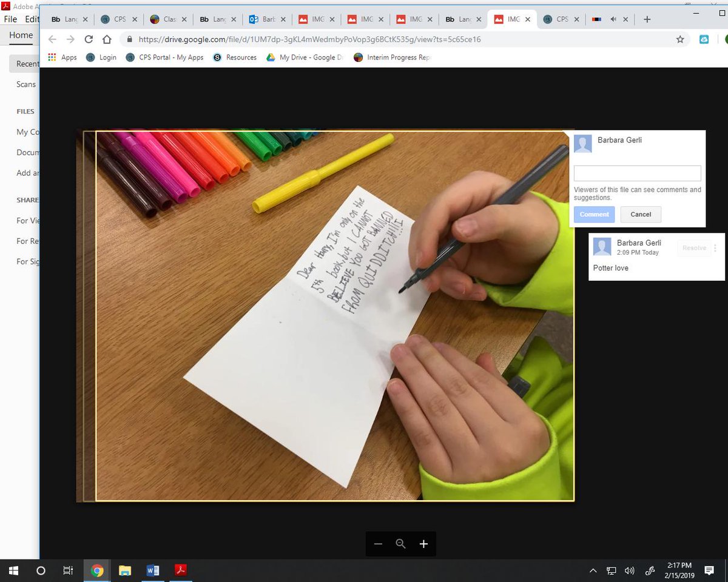Zoom out of the image with minus
The width and height of the screenshot is (728, 582).
pyautogui.click(x=378, y=544)
